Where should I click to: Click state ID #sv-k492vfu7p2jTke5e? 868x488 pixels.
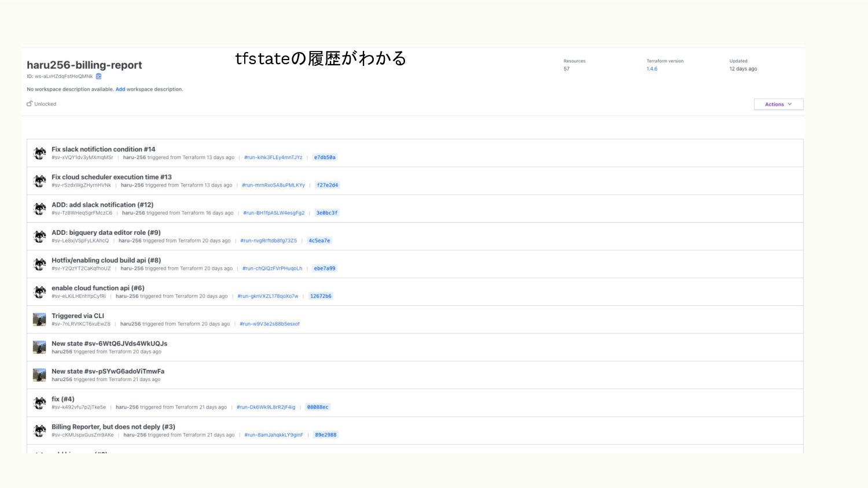point(79,407)
